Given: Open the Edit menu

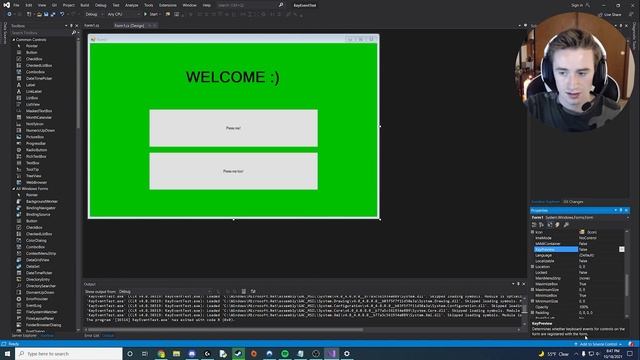Looking at the screenshot, I should [29, 5].
